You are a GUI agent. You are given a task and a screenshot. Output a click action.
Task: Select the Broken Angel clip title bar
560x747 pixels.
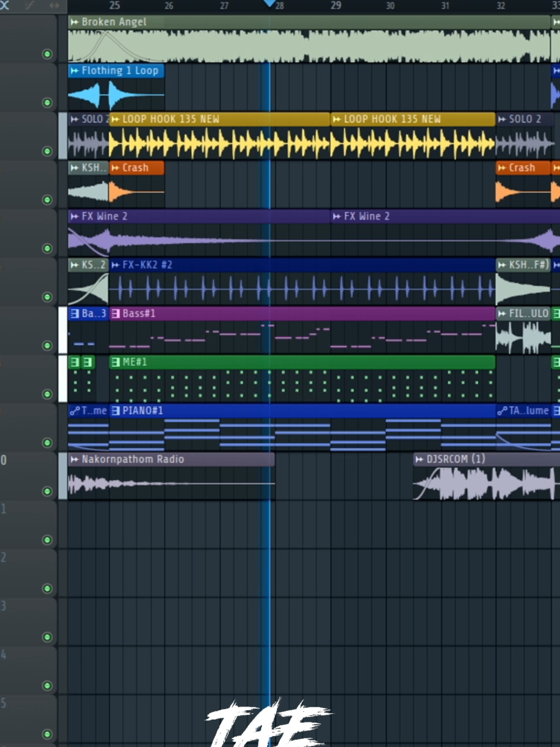pos(309,22)
